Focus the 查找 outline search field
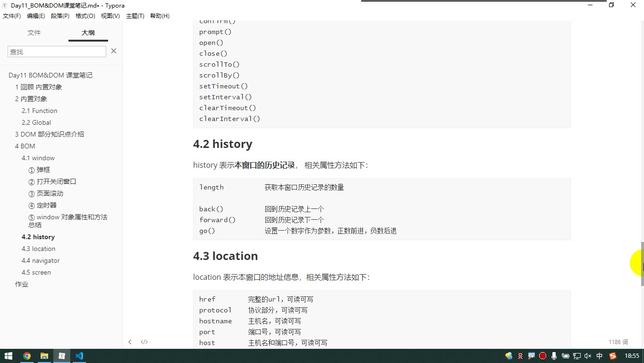 click(57, 52)
